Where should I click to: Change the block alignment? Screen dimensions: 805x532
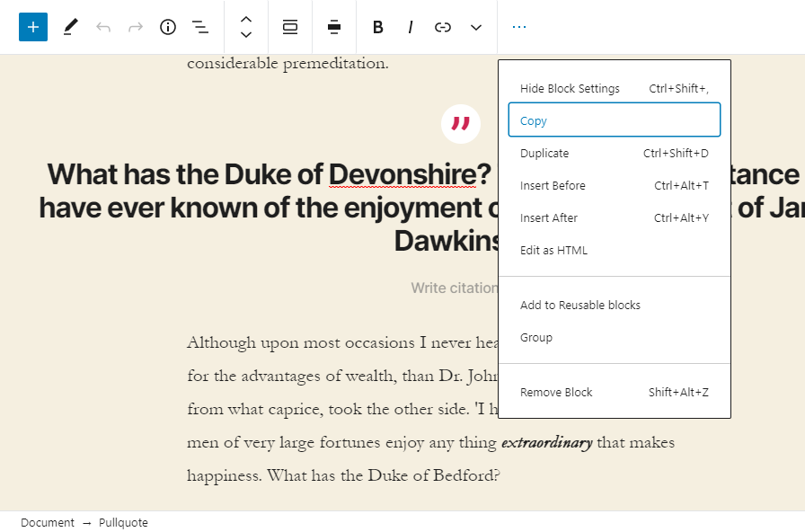tap(334, 27)
